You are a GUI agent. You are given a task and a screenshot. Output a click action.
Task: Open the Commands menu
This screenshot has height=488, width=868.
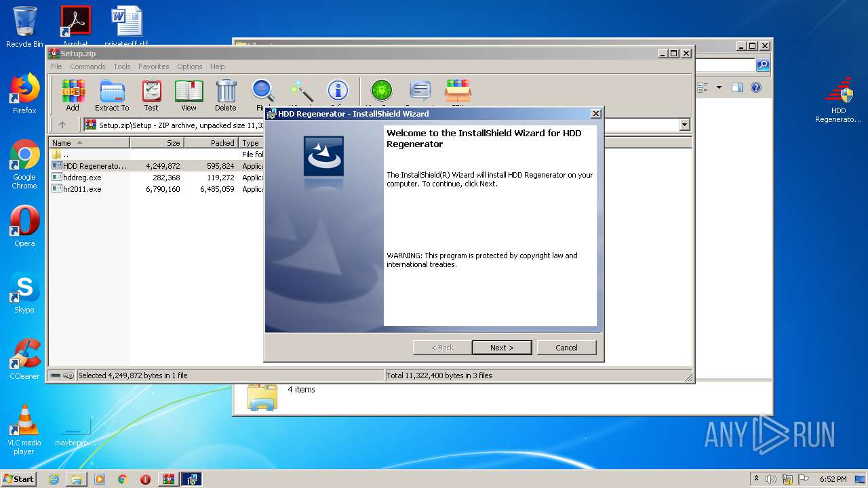[87, 66]
